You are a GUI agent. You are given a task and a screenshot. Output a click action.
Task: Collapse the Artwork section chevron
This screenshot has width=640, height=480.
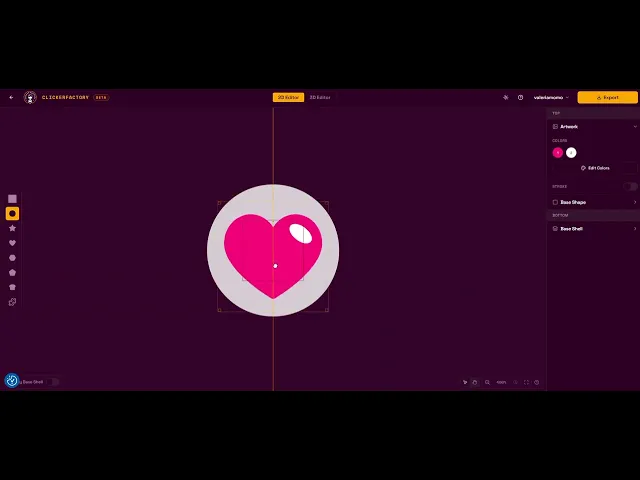[x=635, y=127]
